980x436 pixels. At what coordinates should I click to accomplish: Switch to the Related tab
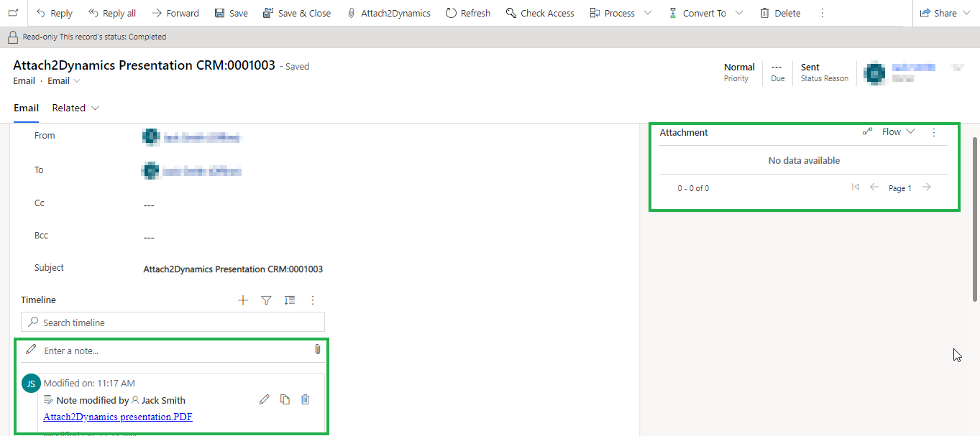coord(68,107)
